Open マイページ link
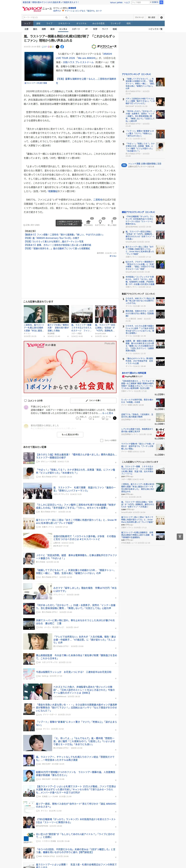Image resolution: width=186 pixels, height=868 pixels. [x=139, y=18]
